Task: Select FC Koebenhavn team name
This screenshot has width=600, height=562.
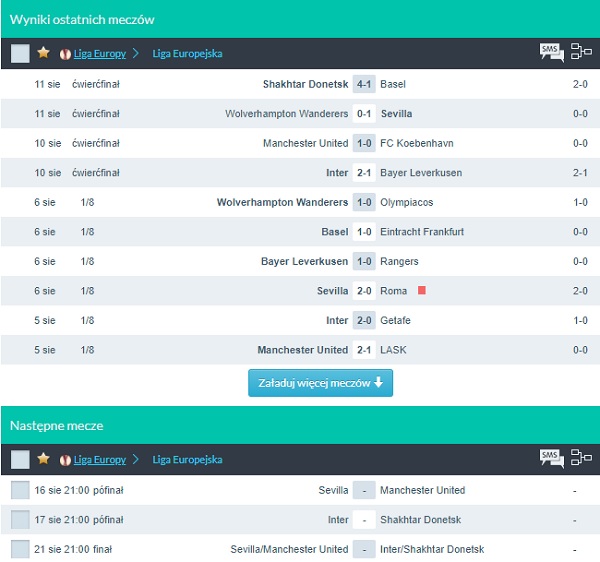Action: coord(417,143)
